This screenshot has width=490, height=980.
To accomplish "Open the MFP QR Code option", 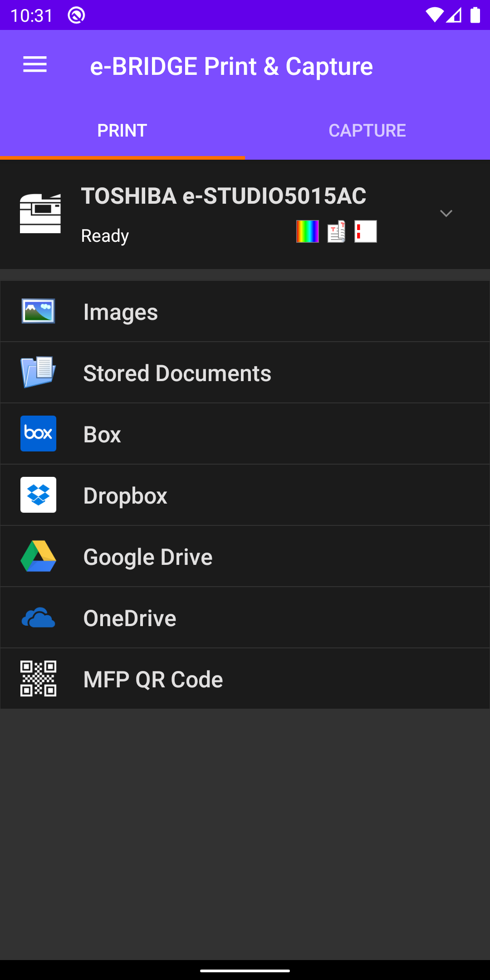I will pyautogui.click(x=245, y=679).
